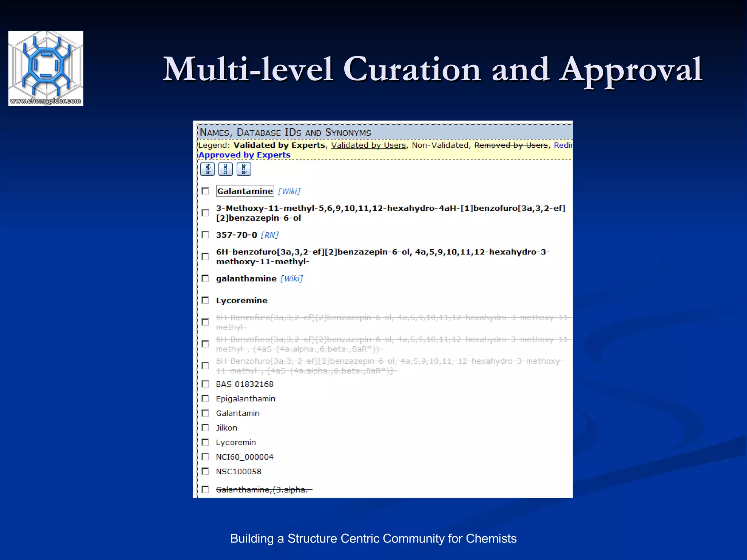Screen dimensions: 747x560
Task: Tick the galanthamine checkbox
Action: pyautogui.click(x=205, y=279)
